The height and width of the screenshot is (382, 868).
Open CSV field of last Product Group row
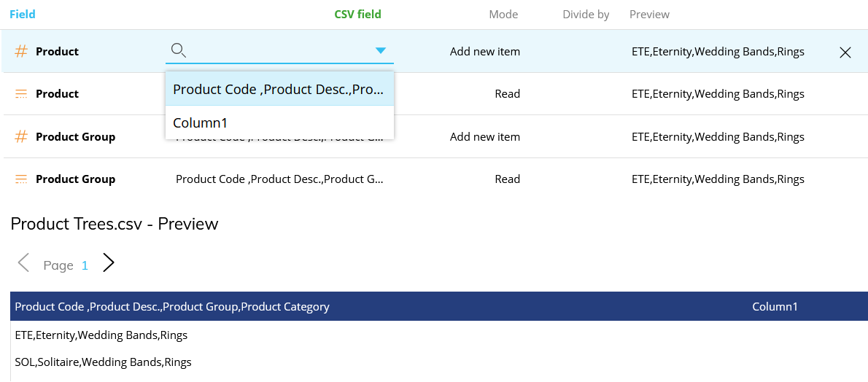[279, 179]
